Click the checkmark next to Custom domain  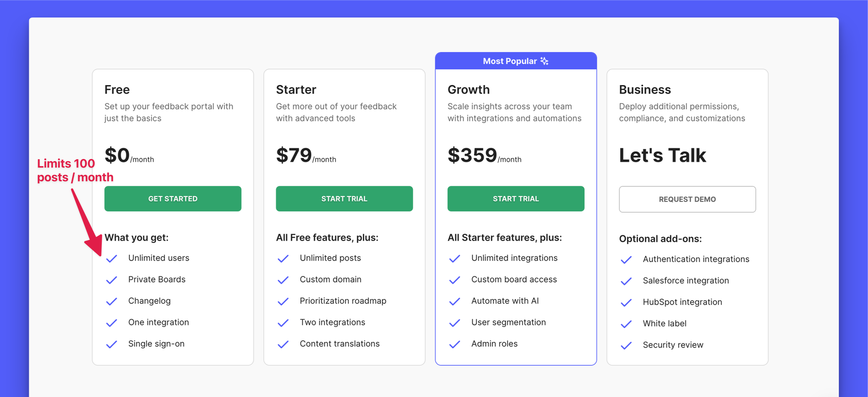point(283,280)
